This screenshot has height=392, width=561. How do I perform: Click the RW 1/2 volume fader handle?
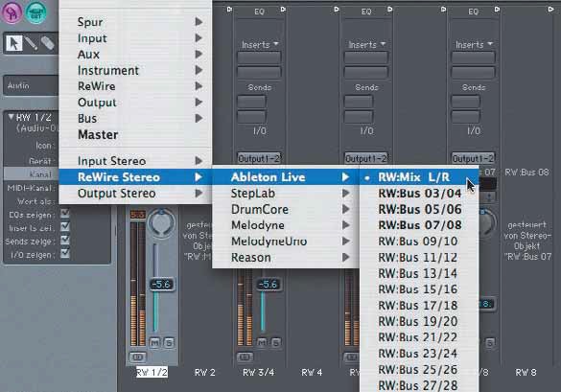click(162, 285)
